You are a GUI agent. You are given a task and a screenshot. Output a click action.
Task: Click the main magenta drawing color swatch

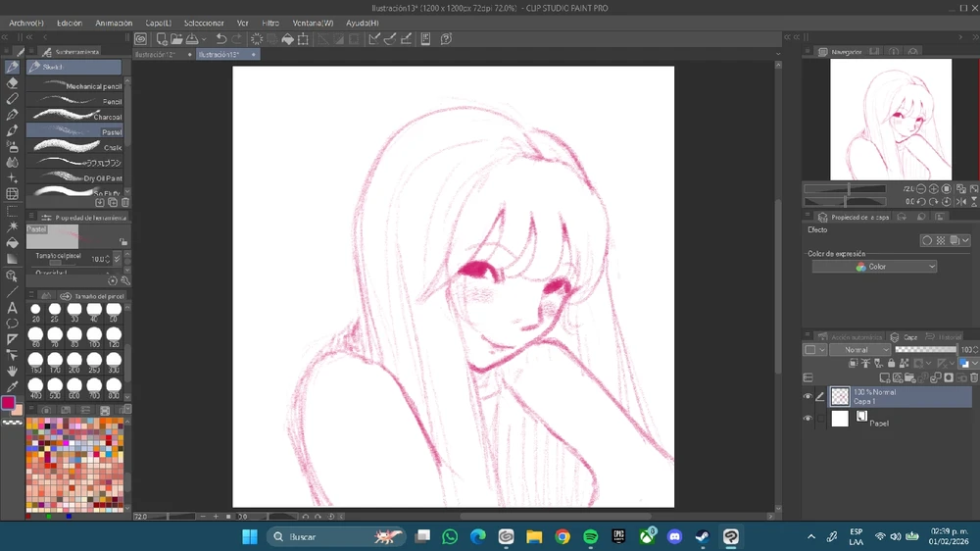pyautogui.click(x=8, y=403)
